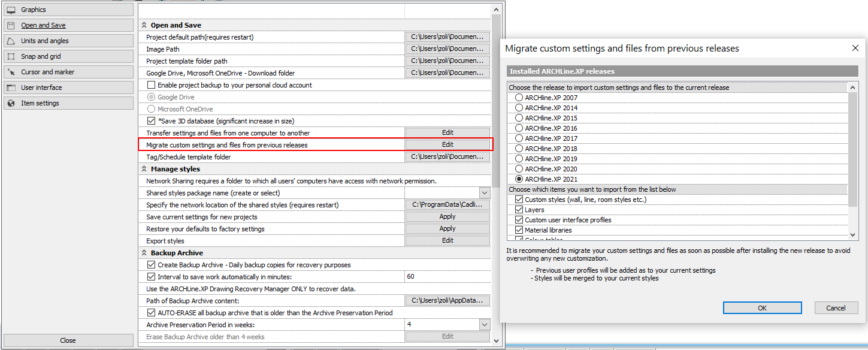The height and width of the screenshot is (350, 868).
Task: Click the globe icon beside Item settings
Action: tap(10, 103)
